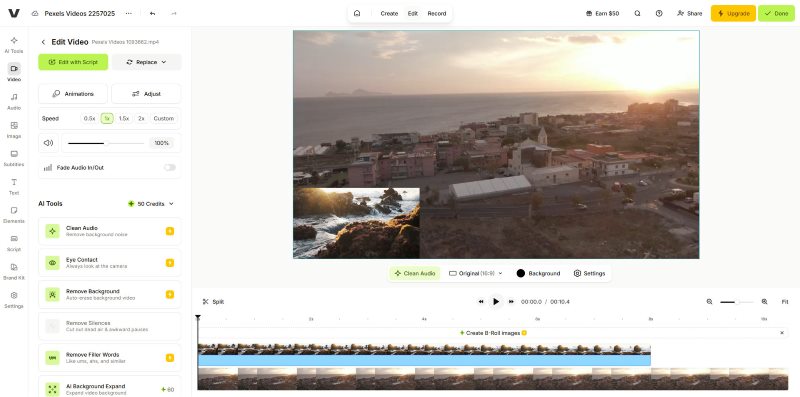
Task: Set speed to 1x
Action: (107, 118)
